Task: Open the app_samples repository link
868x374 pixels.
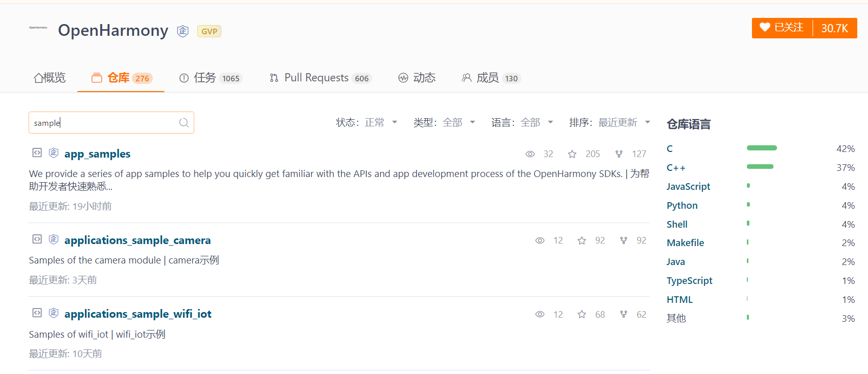Action: click(x=97, y=153)
